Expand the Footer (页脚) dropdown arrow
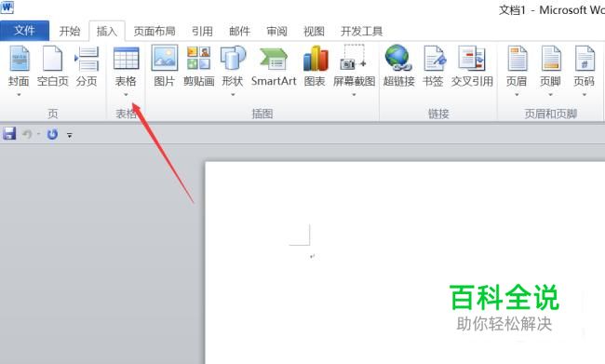The height and width of the screenshot is (364, 605). point(551,95)
